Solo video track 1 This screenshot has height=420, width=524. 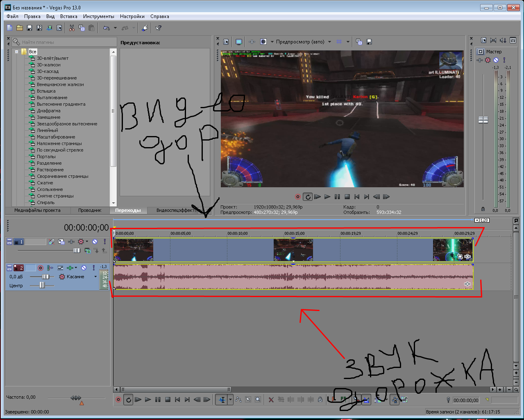point(104,242)
